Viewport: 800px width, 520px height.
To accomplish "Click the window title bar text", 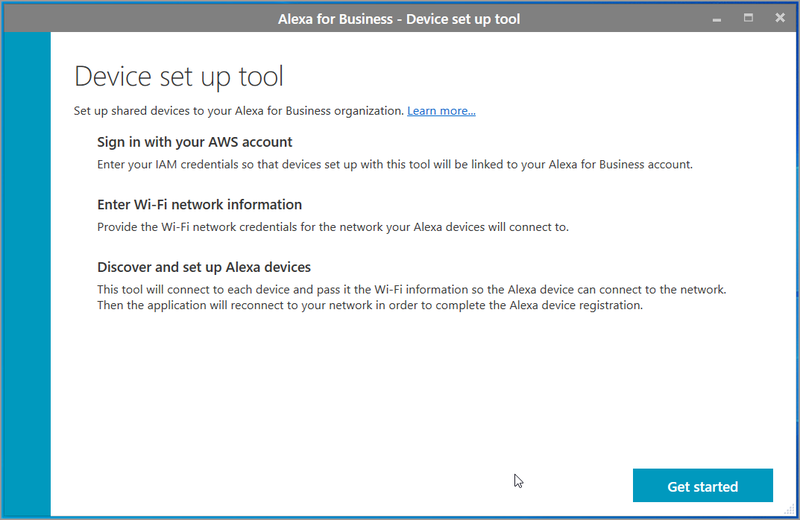I will coord(399,19).
